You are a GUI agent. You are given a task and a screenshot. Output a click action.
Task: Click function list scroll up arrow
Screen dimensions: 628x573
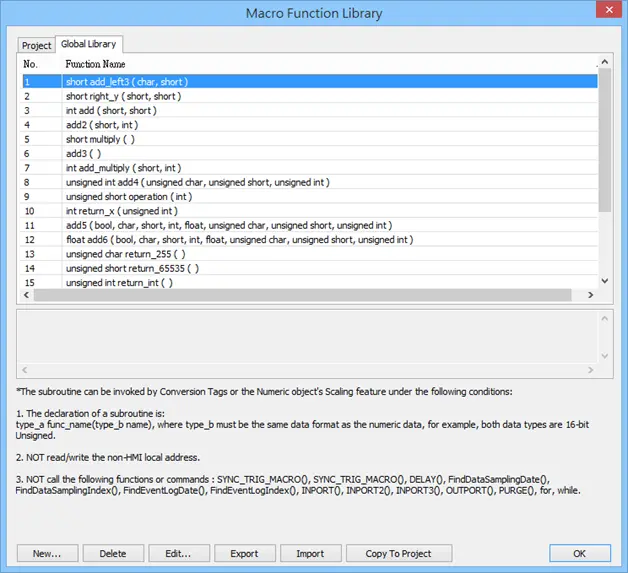click(x=605, y=62)
